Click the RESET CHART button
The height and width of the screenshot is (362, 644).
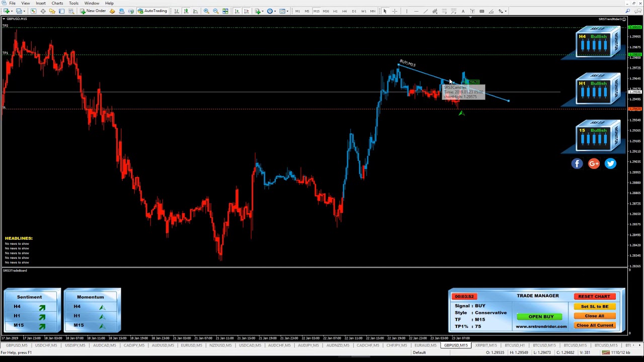[594, 297]
